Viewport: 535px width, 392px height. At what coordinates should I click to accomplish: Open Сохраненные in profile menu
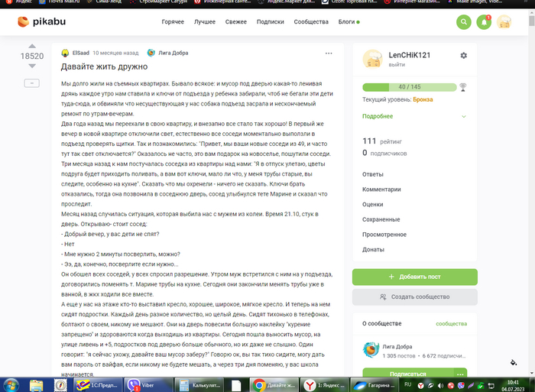(381, 219)
